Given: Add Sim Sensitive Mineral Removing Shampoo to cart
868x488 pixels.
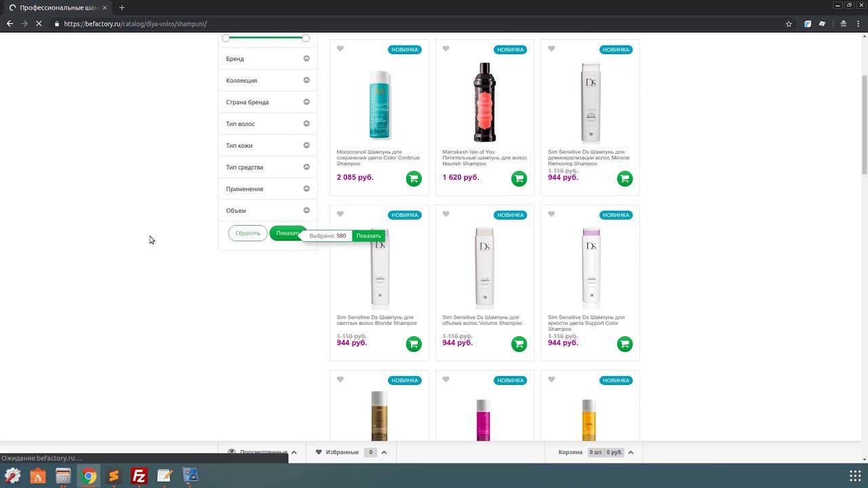Looking at the screenshot, I should (625, 179).
